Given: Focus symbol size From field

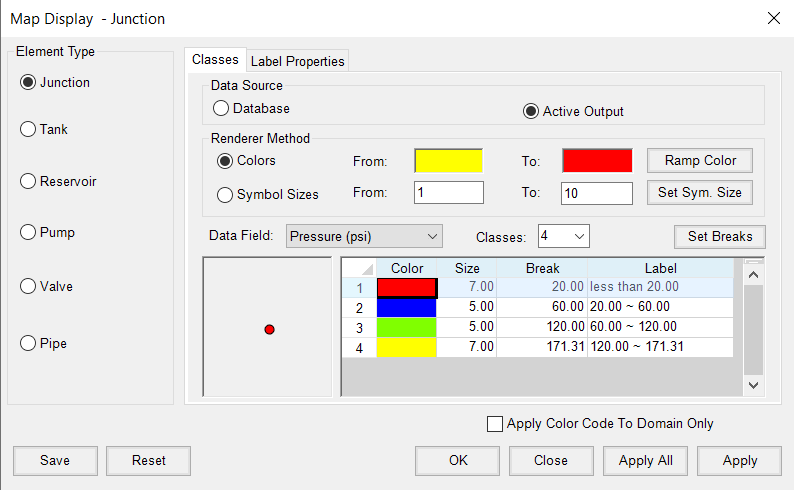Looking at the screenshot, I should pos(449,192).
